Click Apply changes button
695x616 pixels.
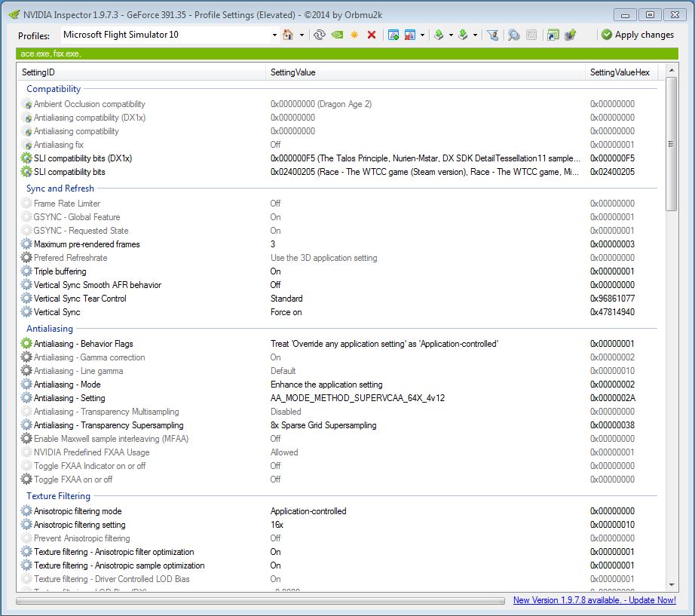(x=638, y=35)
